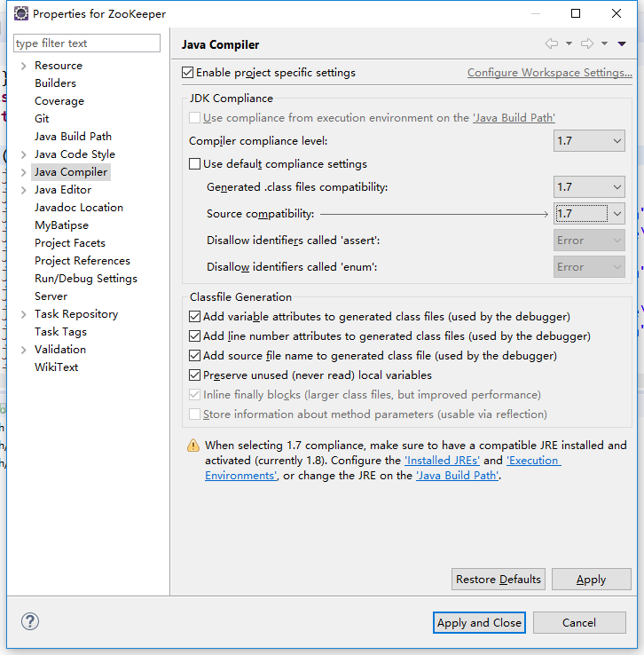
Task: Select Server tree item
Action: 51,296
